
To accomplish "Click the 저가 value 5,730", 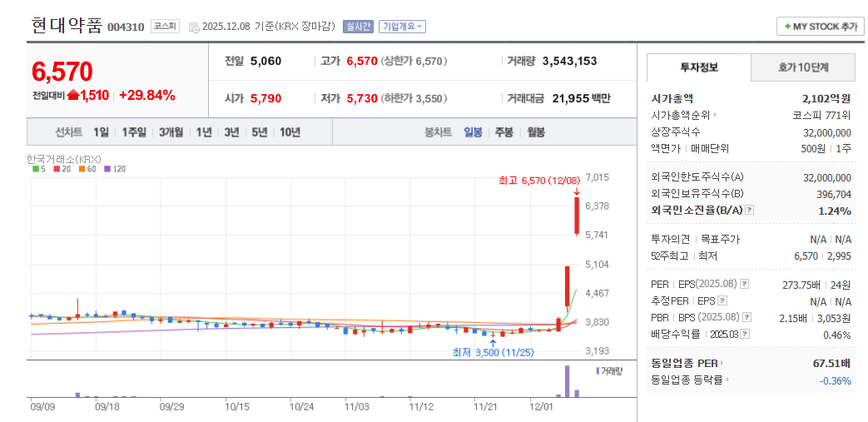I will [x=362, y=98].
